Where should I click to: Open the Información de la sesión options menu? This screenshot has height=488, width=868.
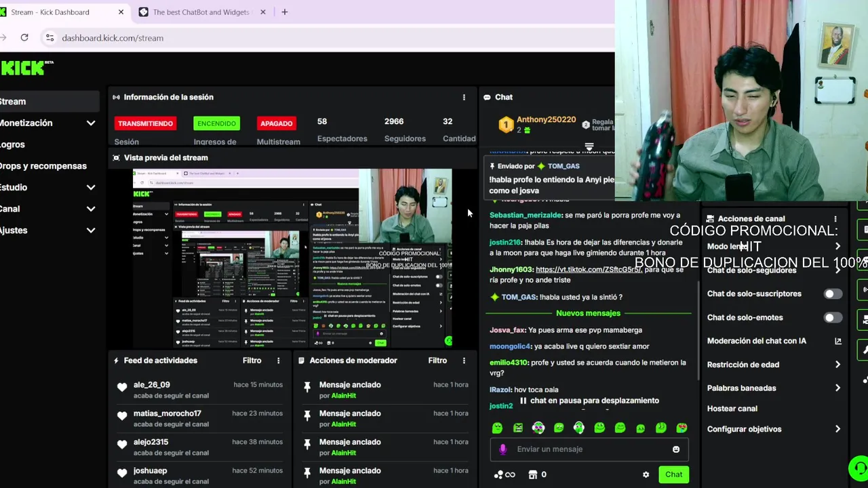(464, 98)
